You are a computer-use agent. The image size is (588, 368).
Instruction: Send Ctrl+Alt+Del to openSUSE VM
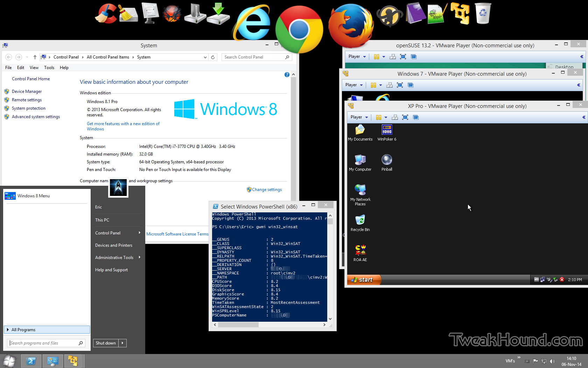[393, 57]
